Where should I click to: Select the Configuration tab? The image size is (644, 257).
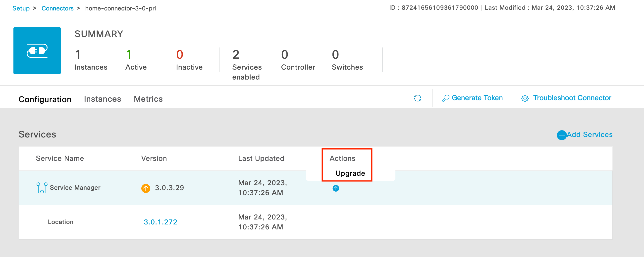(x=45, y=99)
